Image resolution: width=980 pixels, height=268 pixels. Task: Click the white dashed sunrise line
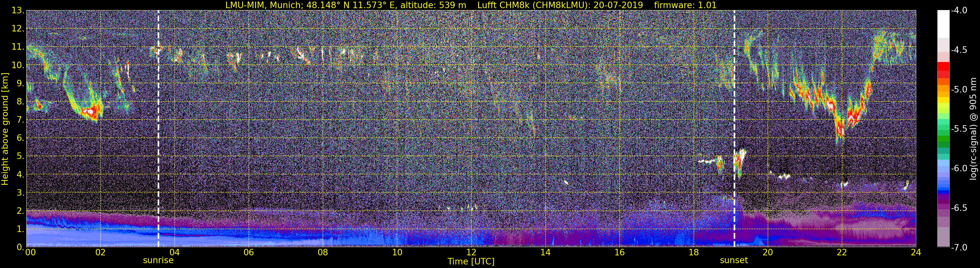pos(158,129)
